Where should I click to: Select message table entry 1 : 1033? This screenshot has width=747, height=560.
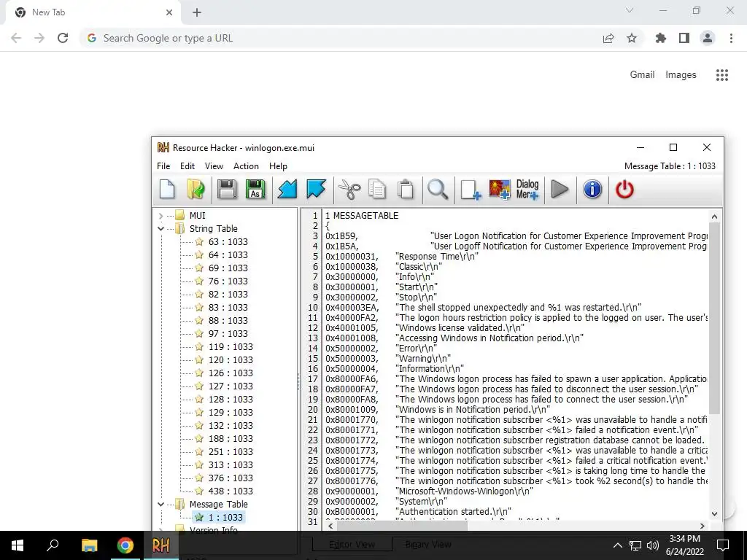tap(225, 518)
